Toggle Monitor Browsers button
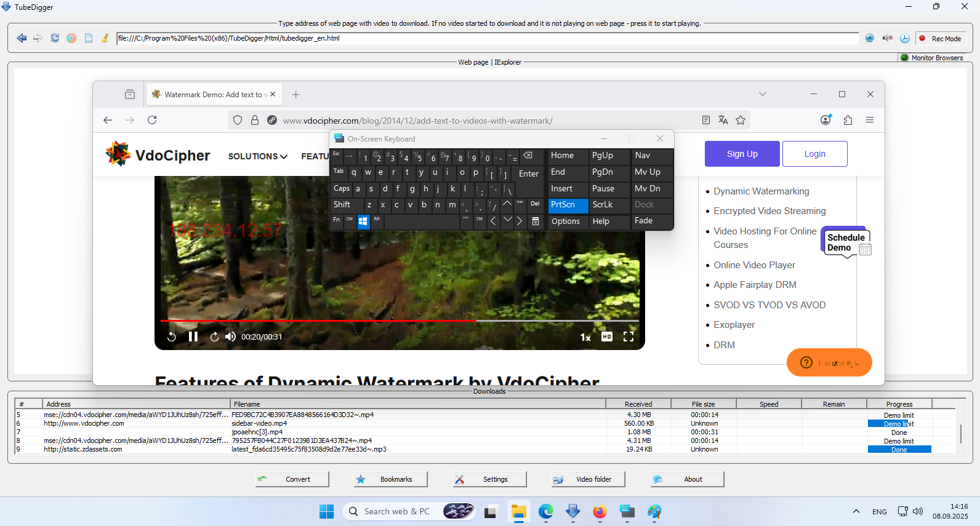 click(932, 58)
